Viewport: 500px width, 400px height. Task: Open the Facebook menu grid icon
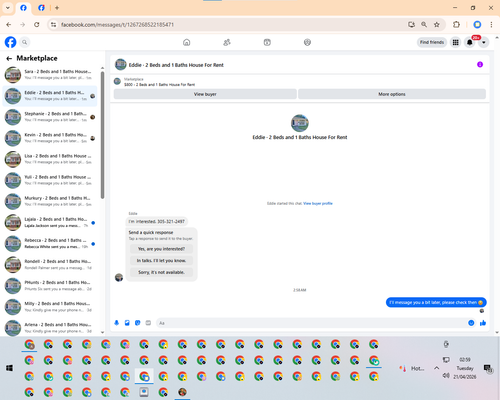tap(455, 42)
